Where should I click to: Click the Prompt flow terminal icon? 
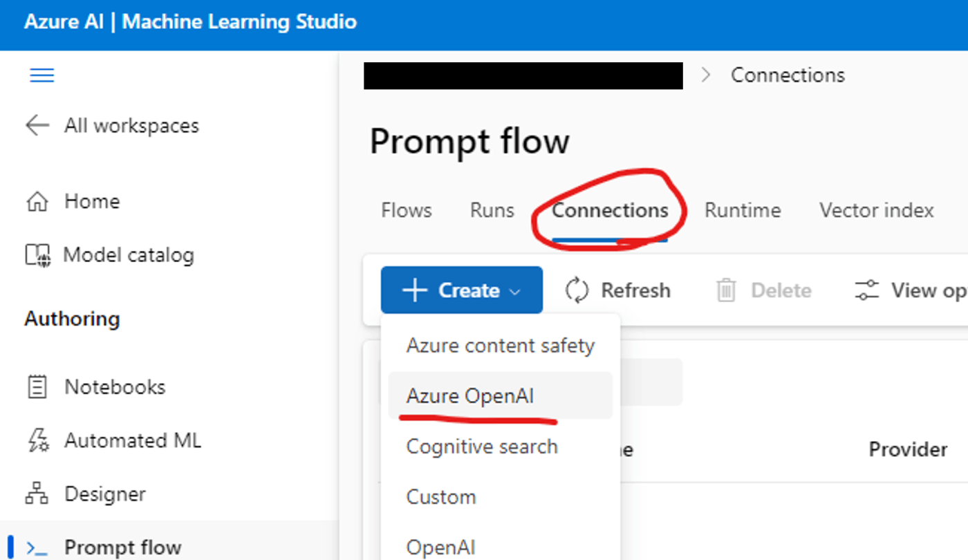36,548
